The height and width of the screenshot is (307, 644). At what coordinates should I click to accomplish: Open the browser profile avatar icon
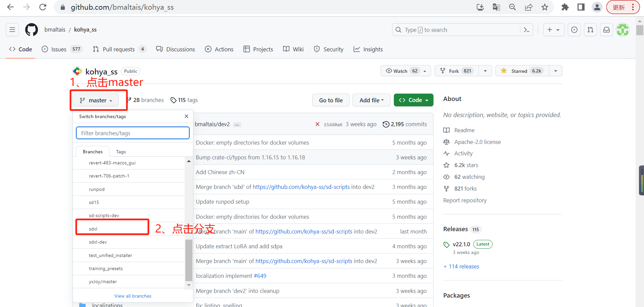[x=597, y=7]
